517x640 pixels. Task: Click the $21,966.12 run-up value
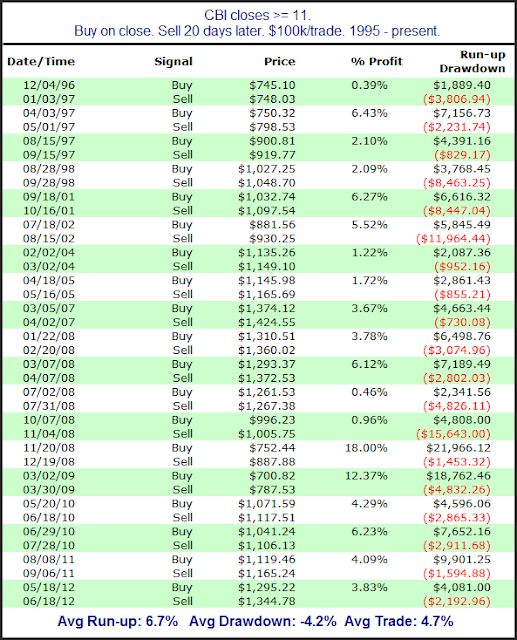458,448
